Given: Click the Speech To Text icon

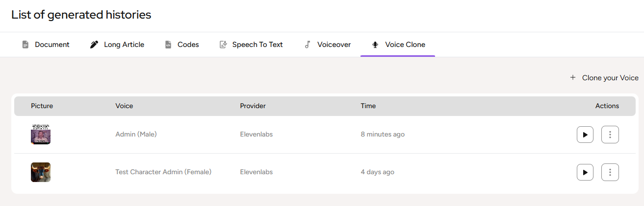Looking at the screenshot, I should (223, 45).
